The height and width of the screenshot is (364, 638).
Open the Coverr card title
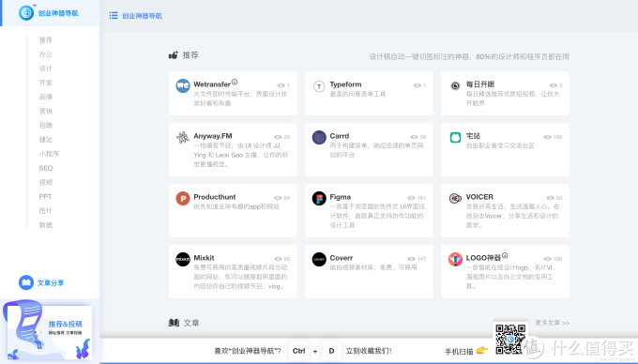point(342,258)
